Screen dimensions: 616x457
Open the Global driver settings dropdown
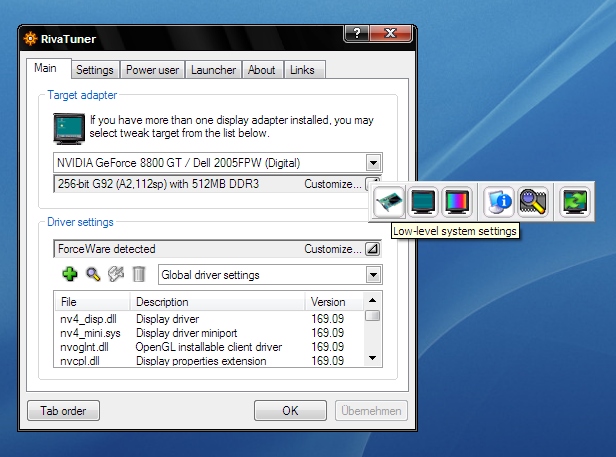[x=373, y=275]
